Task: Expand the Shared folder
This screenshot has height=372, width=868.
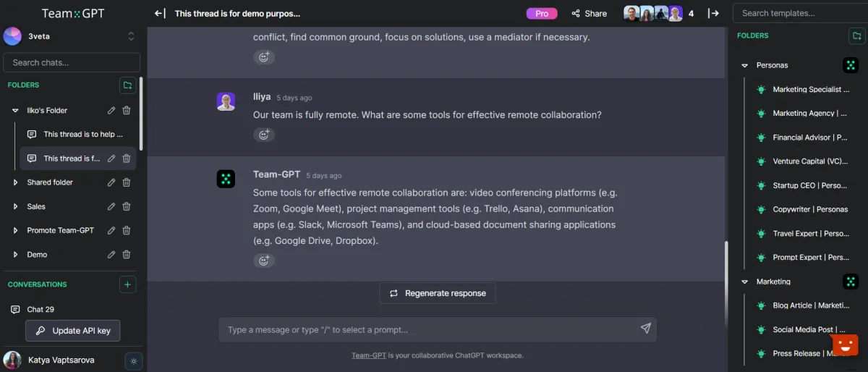Action: 15,182
